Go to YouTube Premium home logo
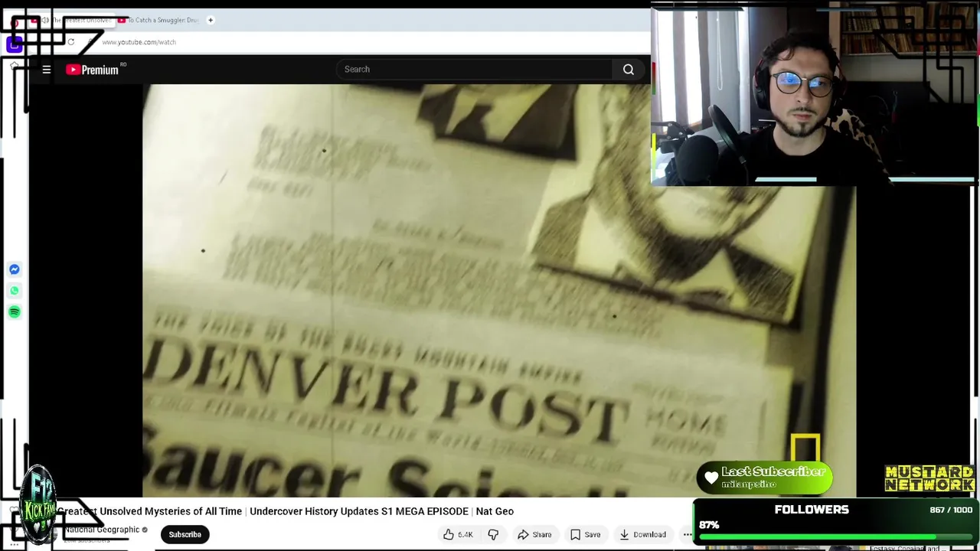The height and width of the screenshot is (551, 980). pyautogui.click(x=92, y=70)
